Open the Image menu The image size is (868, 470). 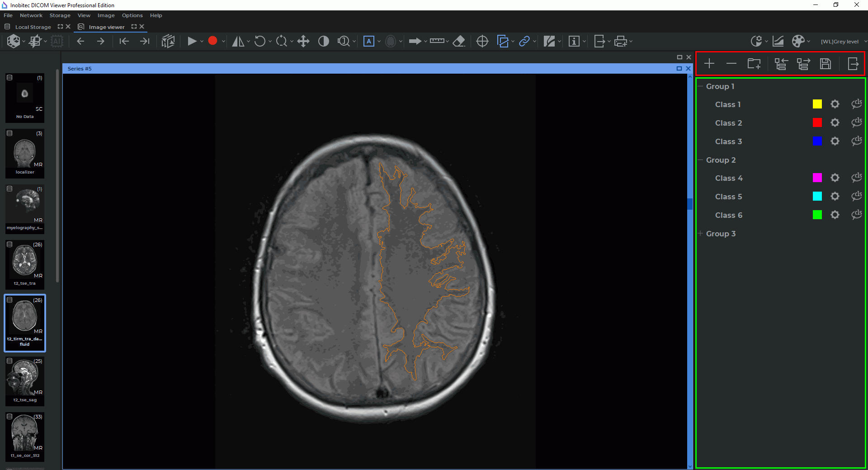[x=106, y=15]
